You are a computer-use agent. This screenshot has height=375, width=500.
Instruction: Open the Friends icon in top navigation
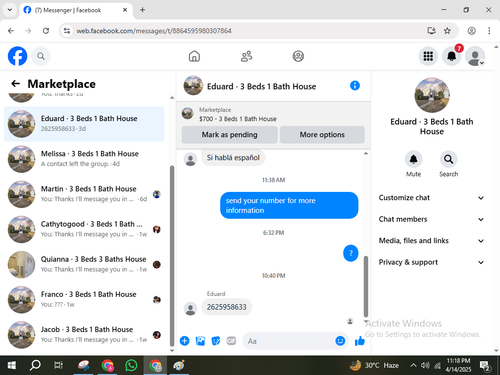tap(246, 56)
